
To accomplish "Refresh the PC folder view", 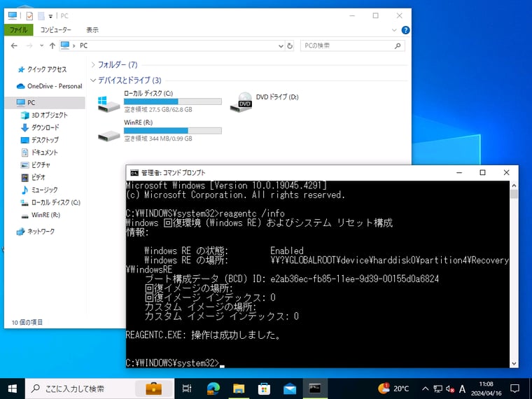I will [x=290, y=45].
